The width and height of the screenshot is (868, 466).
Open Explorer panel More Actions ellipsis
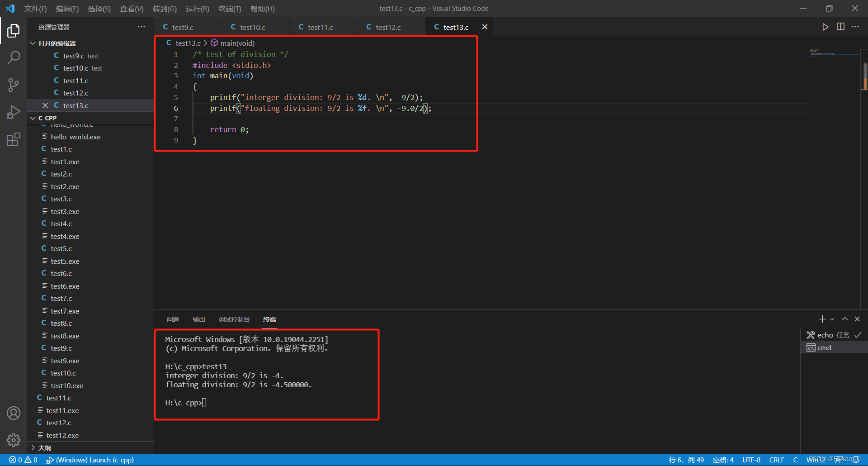141,27
